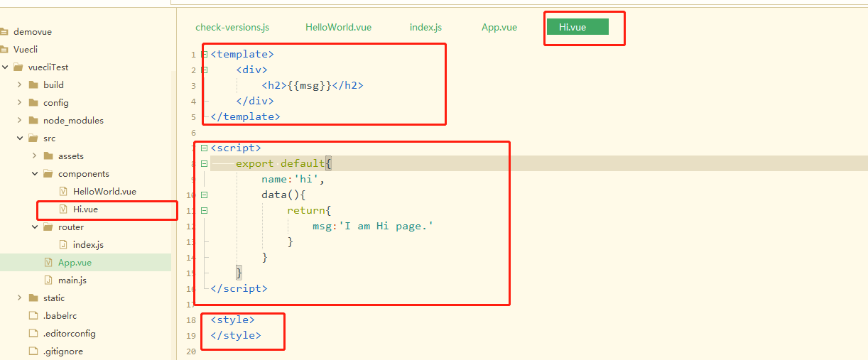Click the static folder icon
Image resolution: width=868 pixels, height=360 pixels.
point(33,298)
